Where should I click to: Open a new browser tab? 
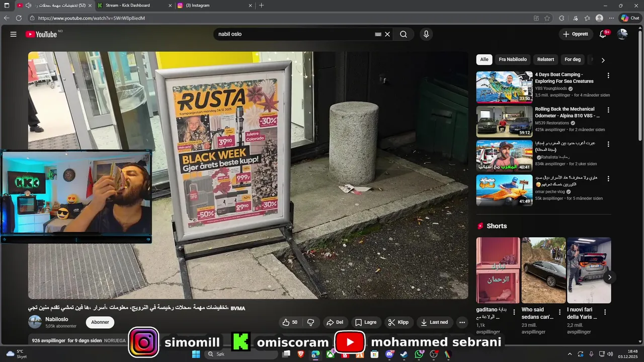tap(261, 6)
